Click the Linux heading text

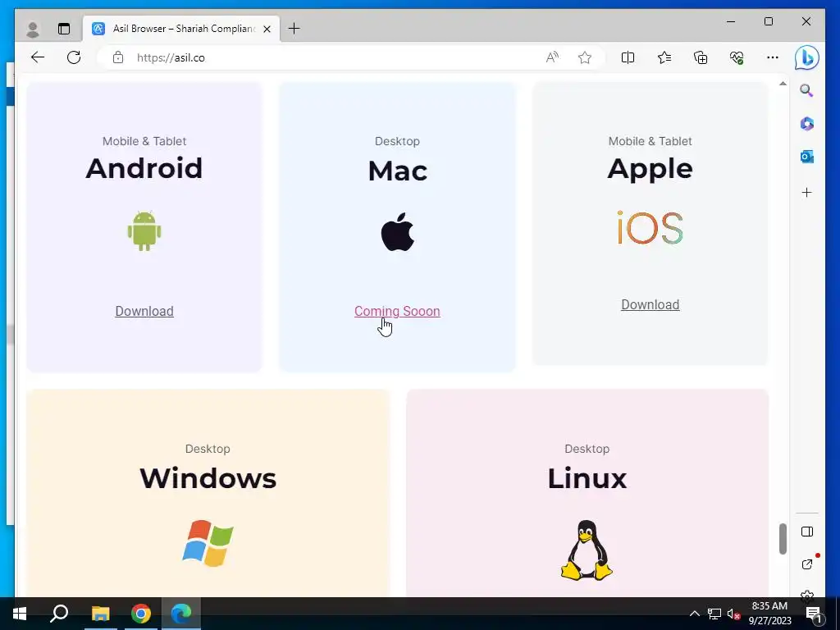click(587, 478)
